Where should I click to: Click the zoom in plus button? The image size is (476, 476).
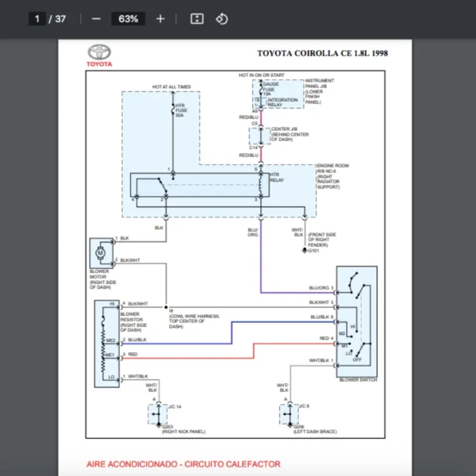tap(160, 19)
